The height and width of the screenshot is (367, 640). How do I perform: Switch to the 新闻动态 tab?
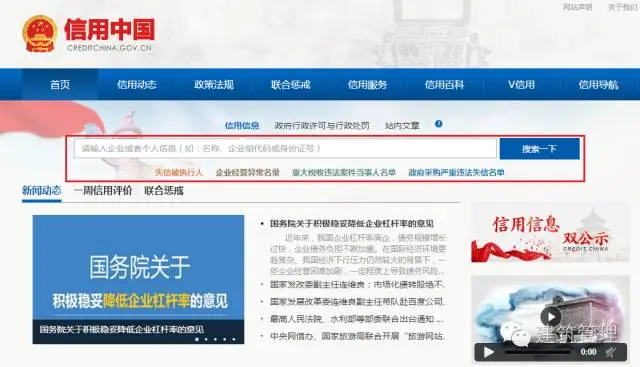(x=42, y=190)
